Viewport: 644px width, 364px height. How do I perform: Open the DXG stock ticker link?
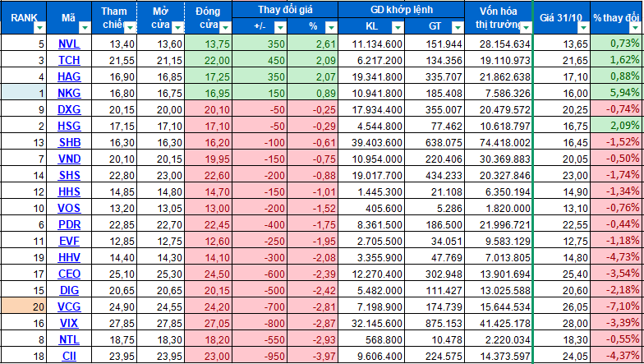point(69,110)
